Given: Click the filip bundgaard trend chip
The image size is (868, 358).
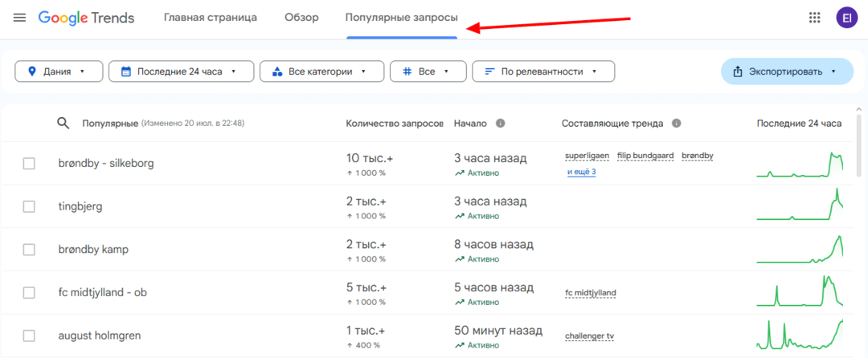Looking at the screenshot, I should click(x=645, y=156).
